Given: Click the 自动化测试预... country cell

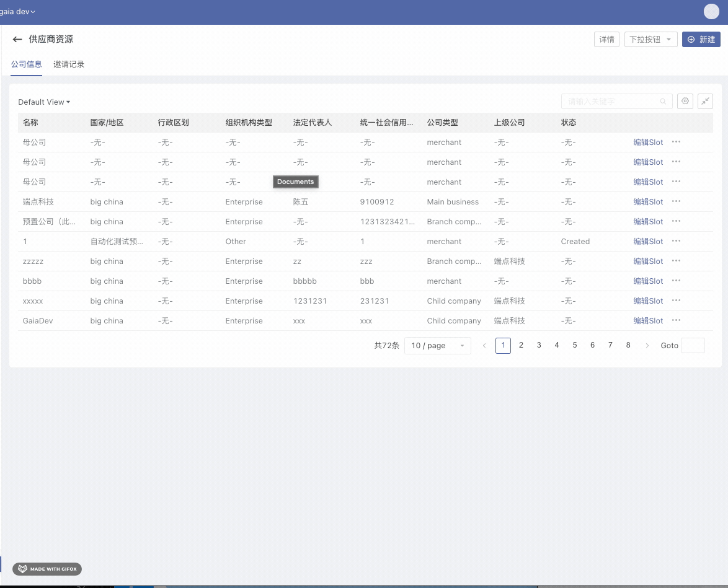Looking at the screenshot, I should tap(117, 241).
